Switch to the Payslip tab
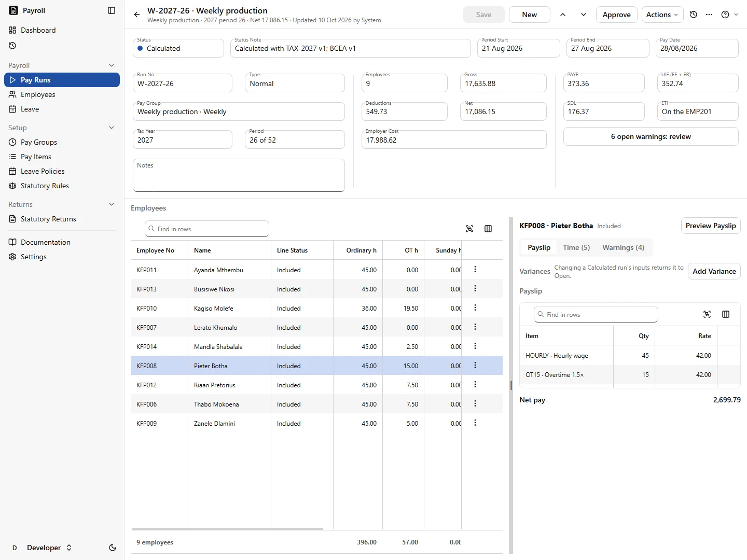747x560 pixels. (x=539, y=247)
